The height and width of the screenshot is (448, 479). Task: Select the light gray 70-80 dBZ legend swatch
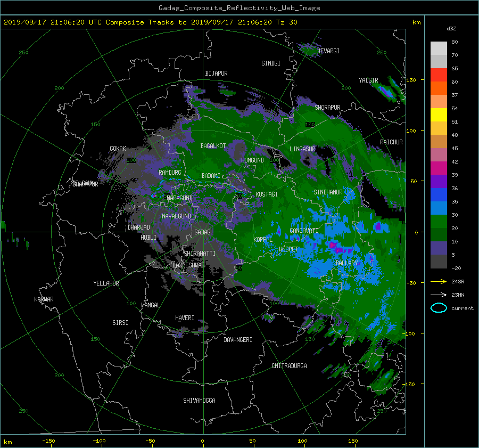[439, 48]
